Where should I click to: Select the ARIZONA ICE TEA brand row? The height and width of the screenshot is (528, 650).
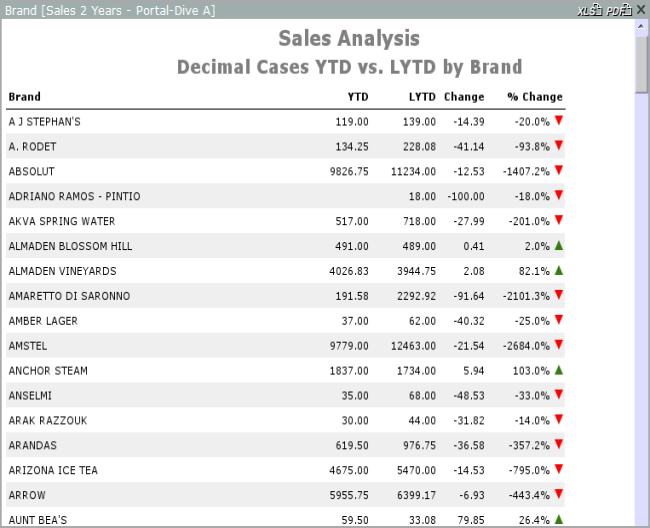tap(53, 470)
